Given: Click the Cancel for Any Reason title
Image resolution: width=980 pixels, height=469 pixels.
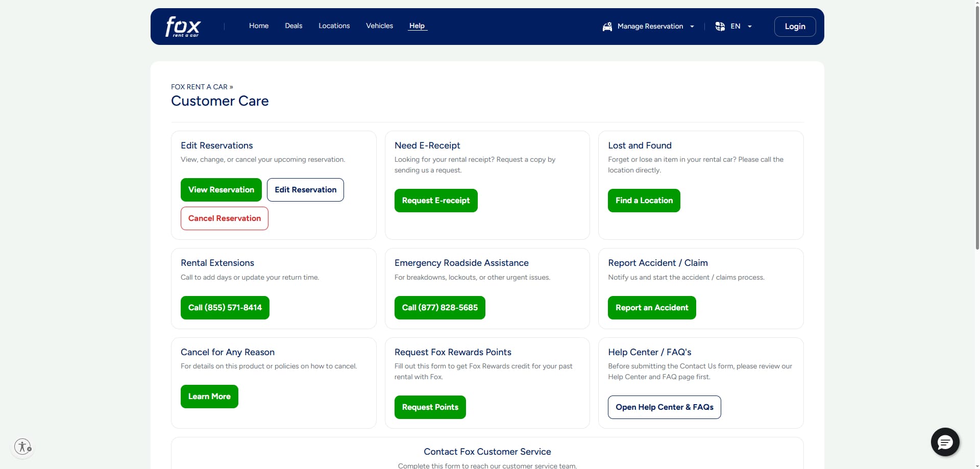Looking at the screenshot, I should coord(228,352).
